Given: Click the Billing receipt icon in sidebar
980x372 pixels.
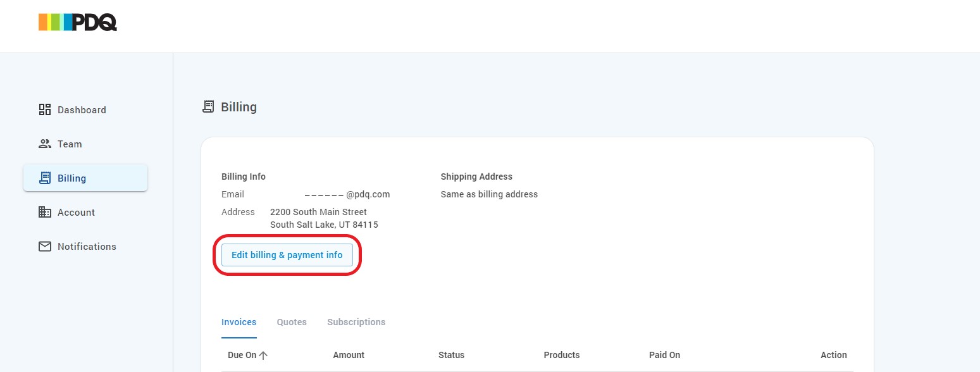Looking at the screenshot, I should [45, 178].
